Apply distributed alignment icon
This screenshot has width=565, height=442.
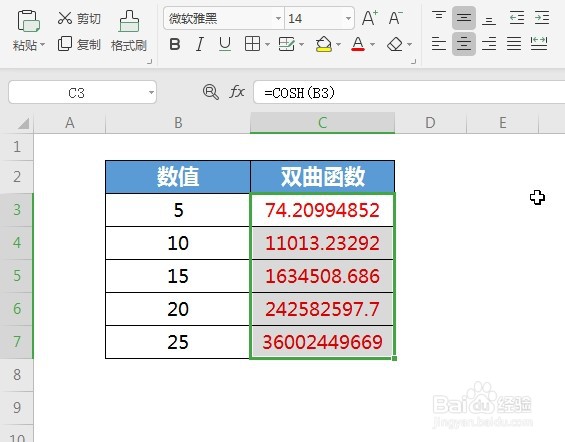539,44
